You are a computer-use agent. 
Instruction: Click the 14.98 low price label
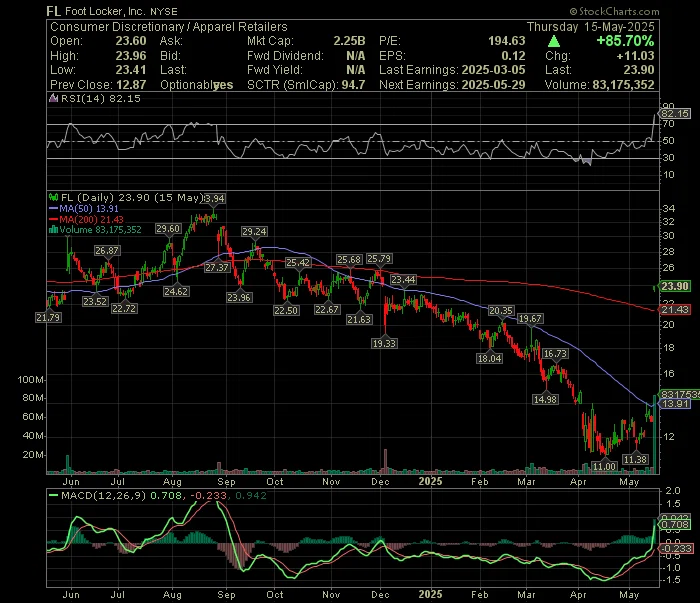546,399
